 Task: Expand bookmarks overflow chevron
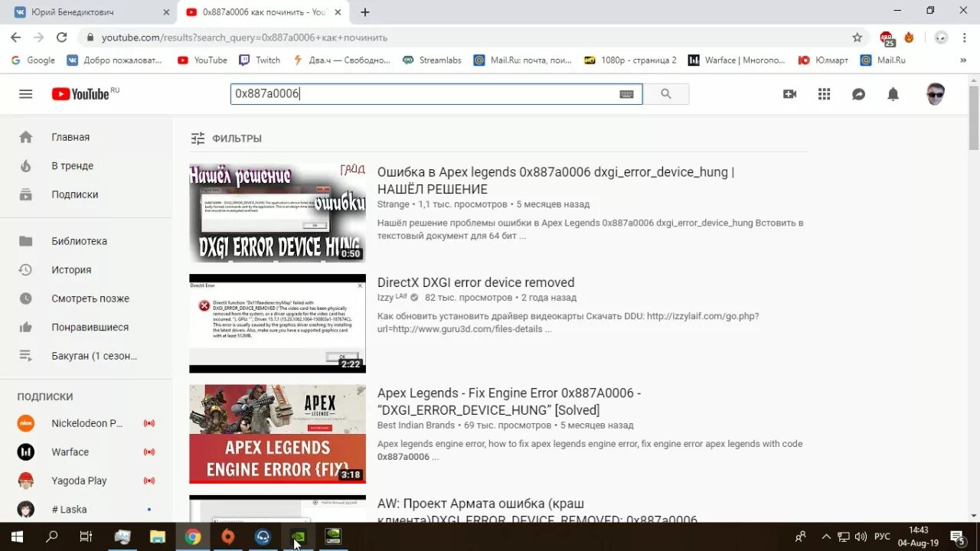click(963, 60)
